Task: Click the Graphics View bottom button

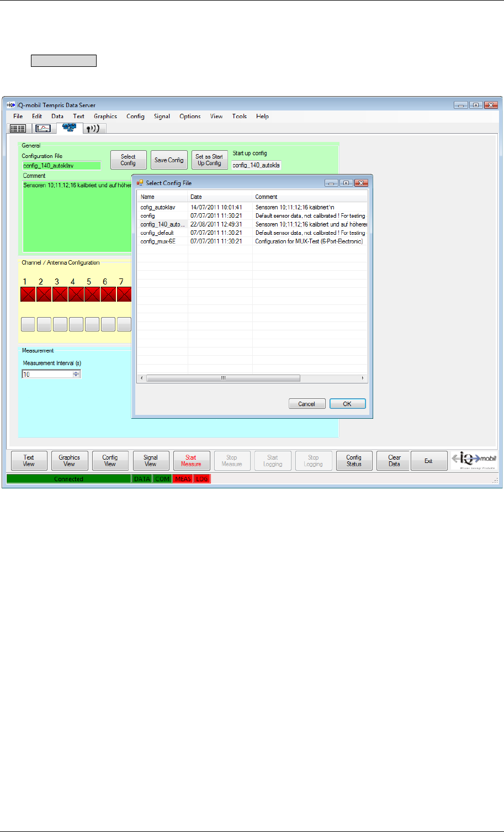Action: pyautogui.click(x=70, y=461)
